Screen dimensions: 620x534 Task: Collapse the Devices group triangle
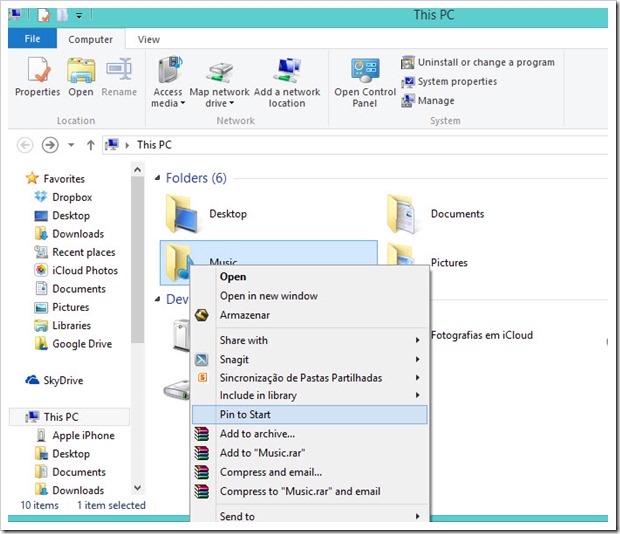[157, 299]
